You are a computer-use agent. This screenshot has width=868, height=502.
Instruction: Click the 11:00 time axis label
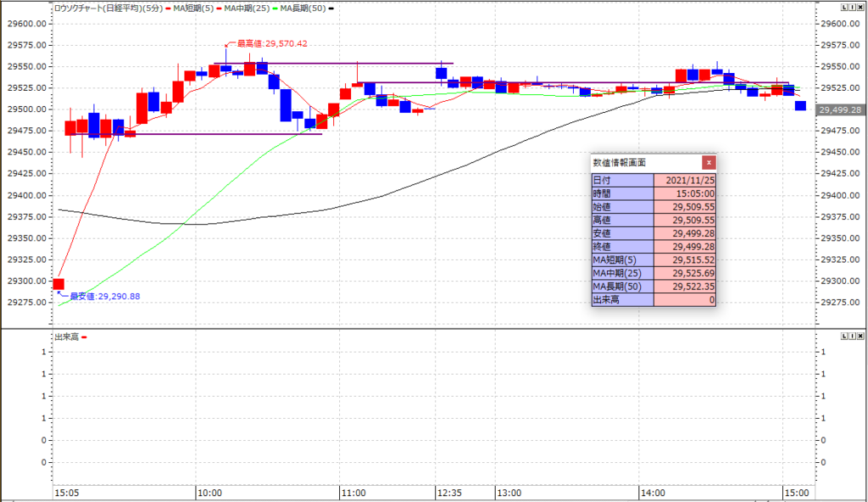coord(353,493)
